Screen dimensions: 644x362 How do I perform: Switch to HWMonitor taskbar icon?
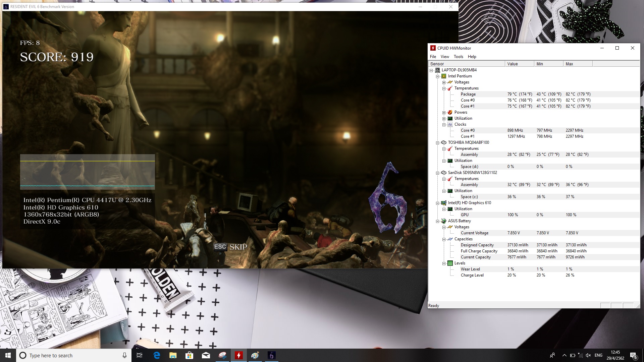pos(239,355)
